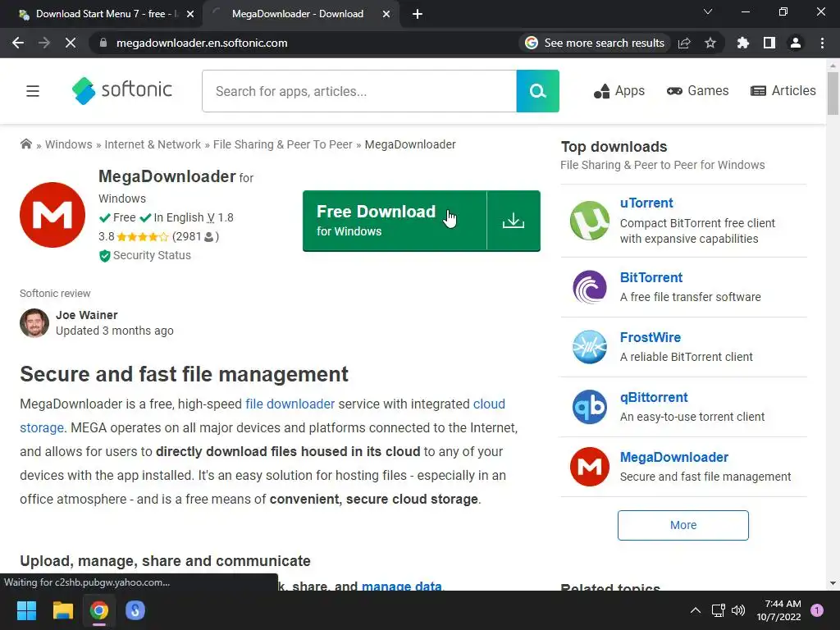The width and height of the screenshot is (840, 630).
Task: Click See more search results chip
Action: [595, 43]
